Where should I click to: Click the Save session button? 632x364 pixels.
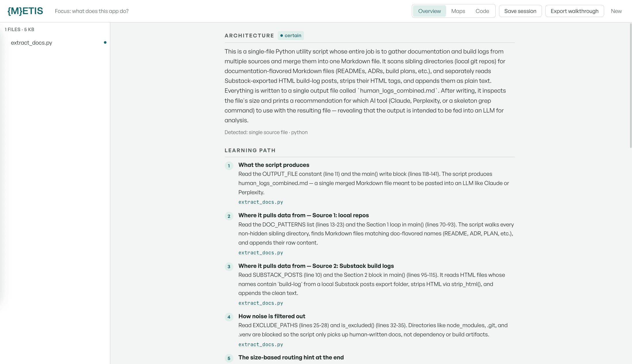(x=520, y=11)
